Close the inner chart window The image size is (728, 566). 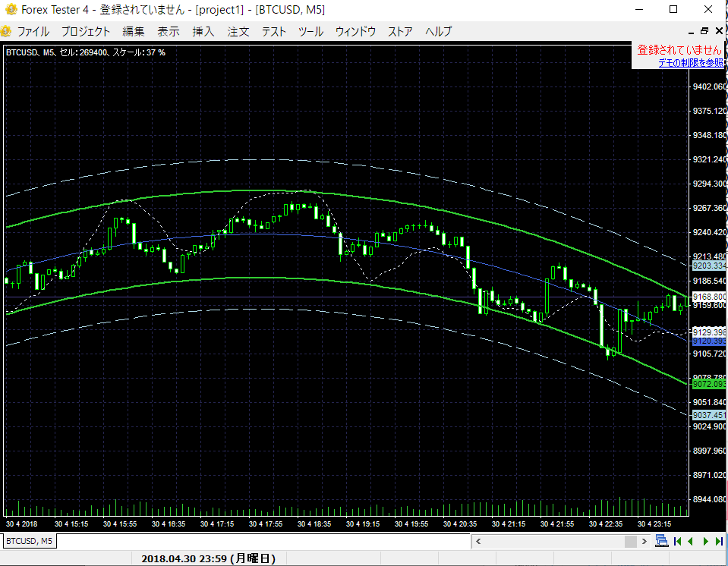[719, 31]
